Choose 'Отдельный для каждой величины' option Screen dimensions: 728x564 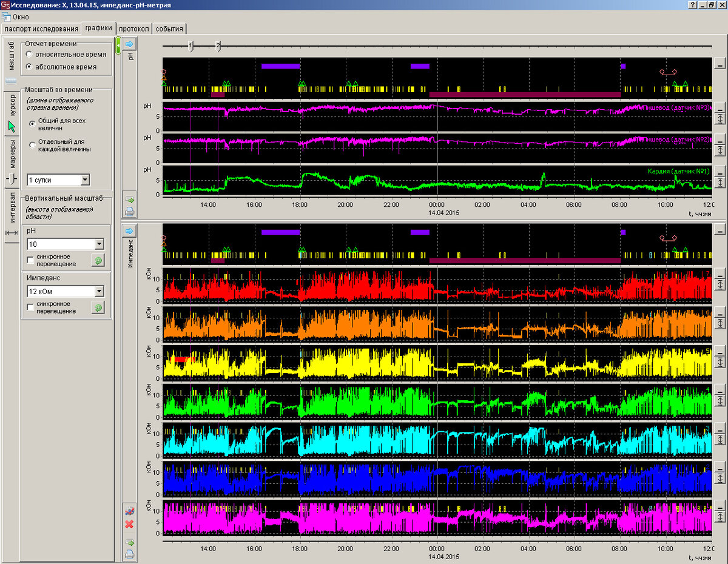tap(33, 144)
